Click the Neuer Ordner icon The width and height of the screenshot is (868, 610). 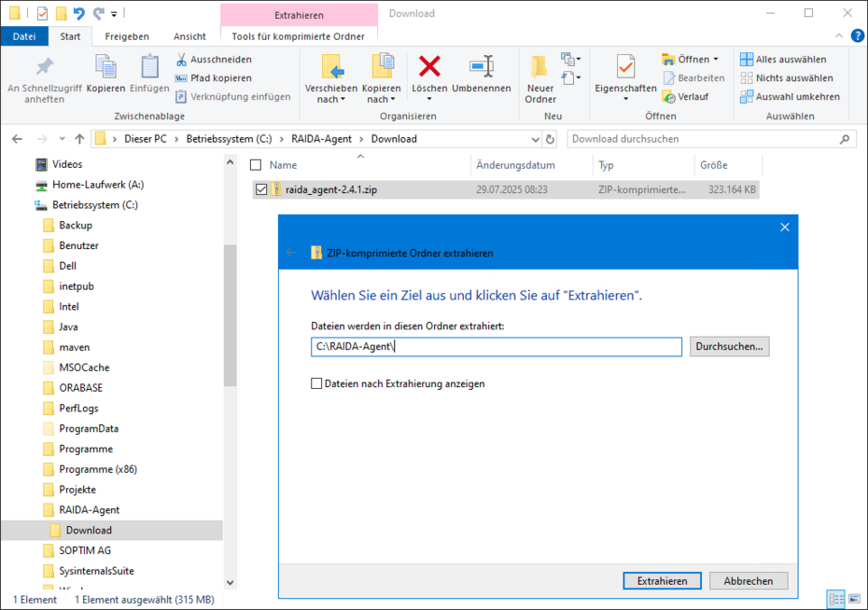[539, 67]
